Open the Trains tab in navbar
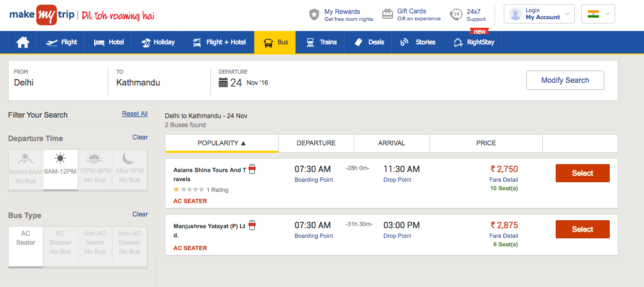This screenshot has width=644, height=287. point(322,42)
